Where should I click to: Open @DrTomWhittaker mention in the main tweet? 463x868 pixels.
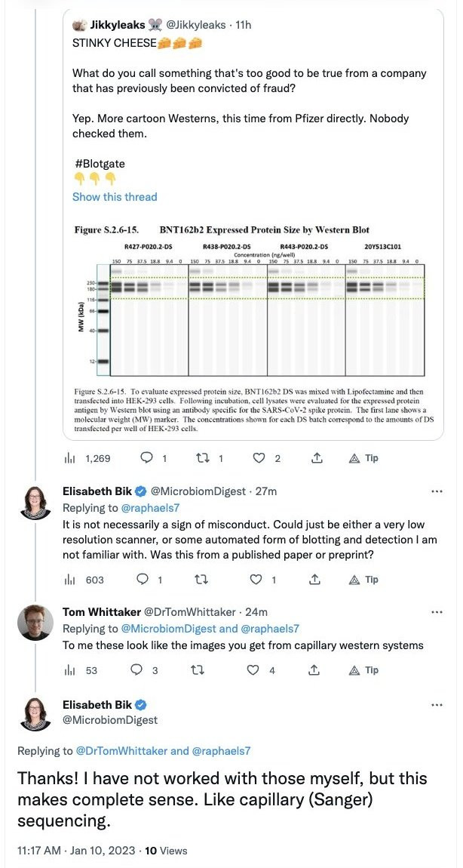(x=122, y=751)
